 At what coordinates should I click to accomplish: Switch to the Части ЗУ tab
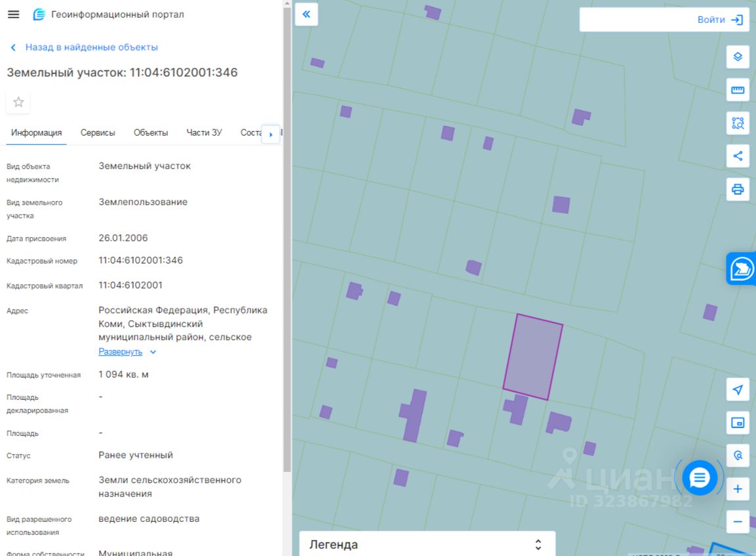tap(204, 132)
